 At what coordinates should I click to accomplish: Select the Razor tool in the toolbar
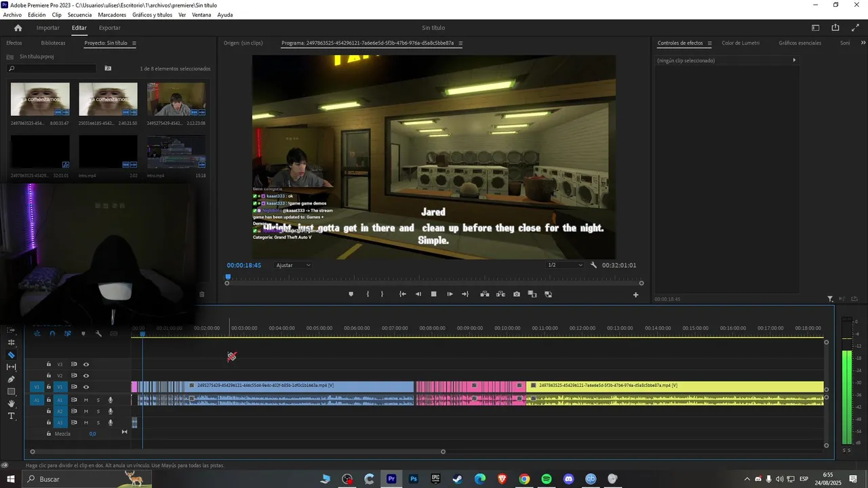(12, 354)
